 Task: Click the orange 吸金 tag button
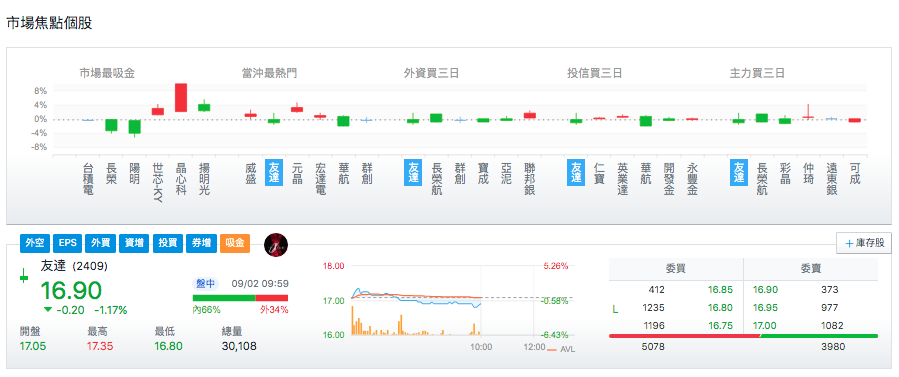click(234, 244)
